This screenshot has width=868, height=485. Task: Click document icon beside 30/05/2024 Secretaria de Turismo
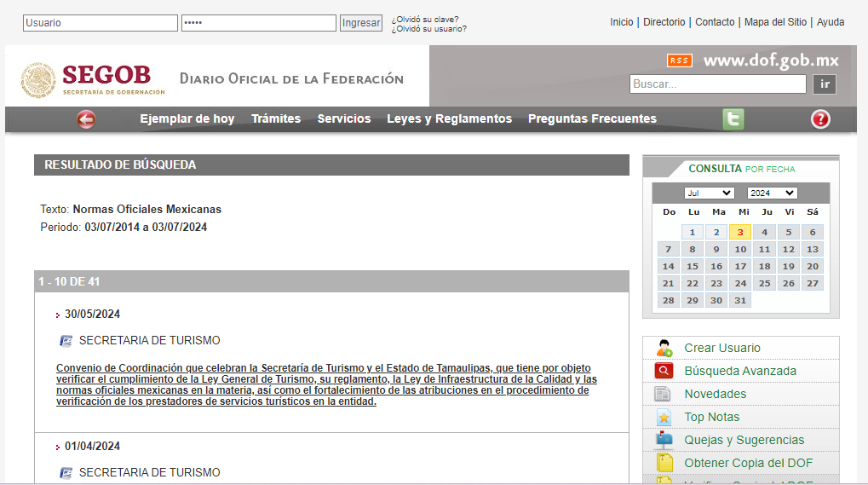click(x=66, y=340)
